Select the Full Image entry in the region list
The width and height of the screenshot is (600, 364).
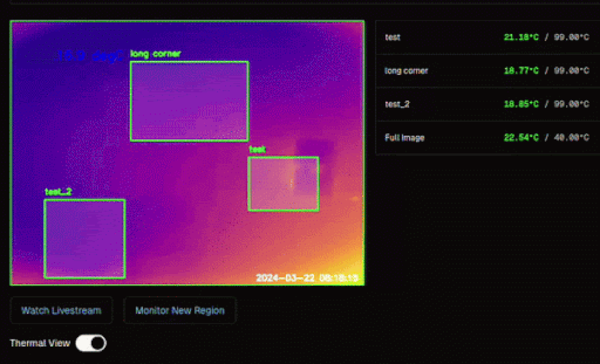click(404, 138)
